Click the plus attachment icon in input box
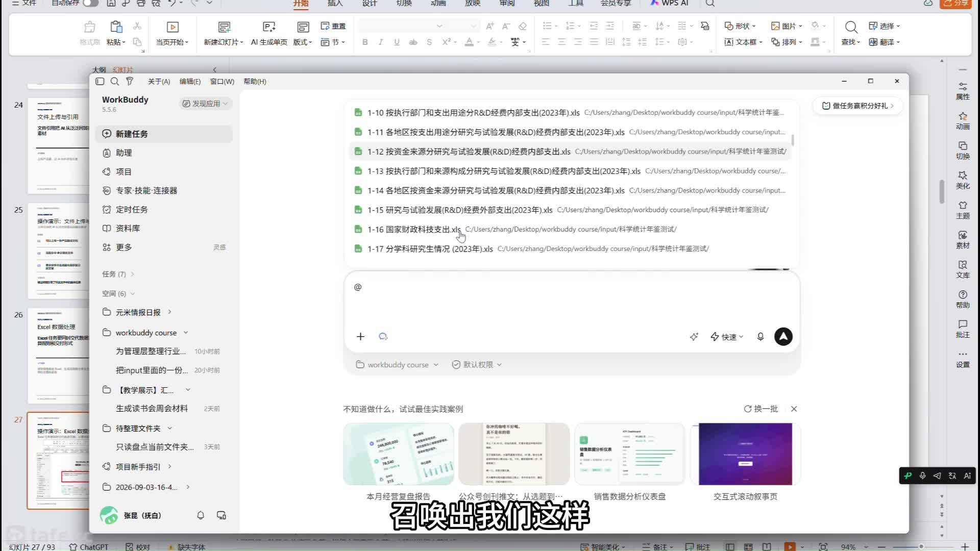The image size is (980, 551). click(x=360, y=337)
